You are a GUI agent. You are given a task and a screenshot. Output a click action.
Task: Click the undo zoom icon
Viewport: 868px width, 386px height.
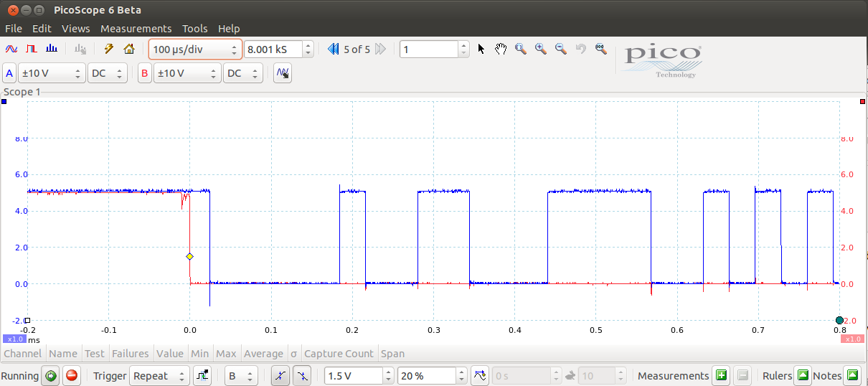point(581,49)
